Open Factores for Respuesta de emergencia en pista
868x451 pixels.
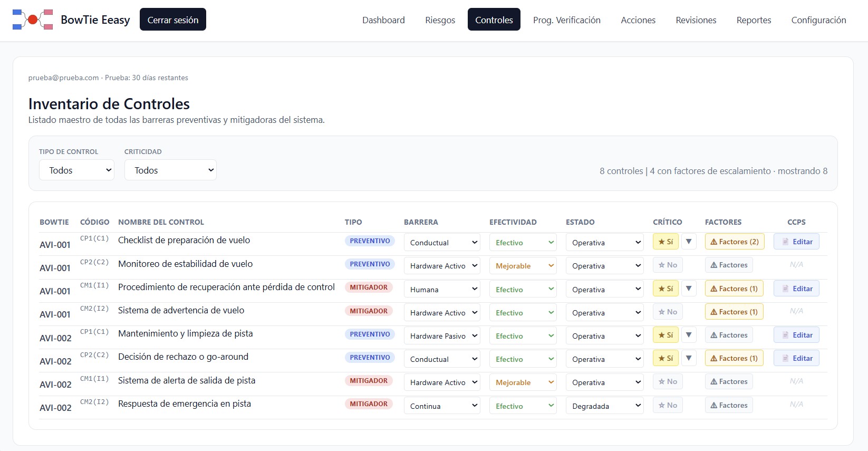[x=729, y=405]
